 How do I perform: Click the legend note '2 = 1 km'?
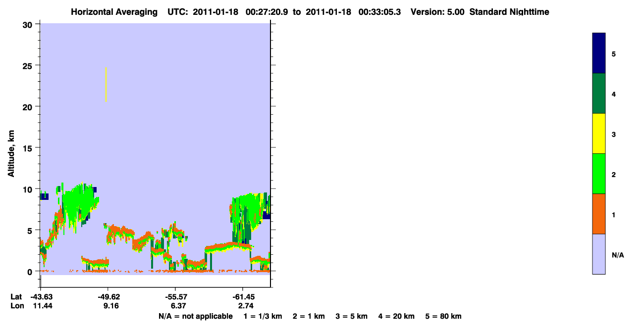(x=309, y=316)
